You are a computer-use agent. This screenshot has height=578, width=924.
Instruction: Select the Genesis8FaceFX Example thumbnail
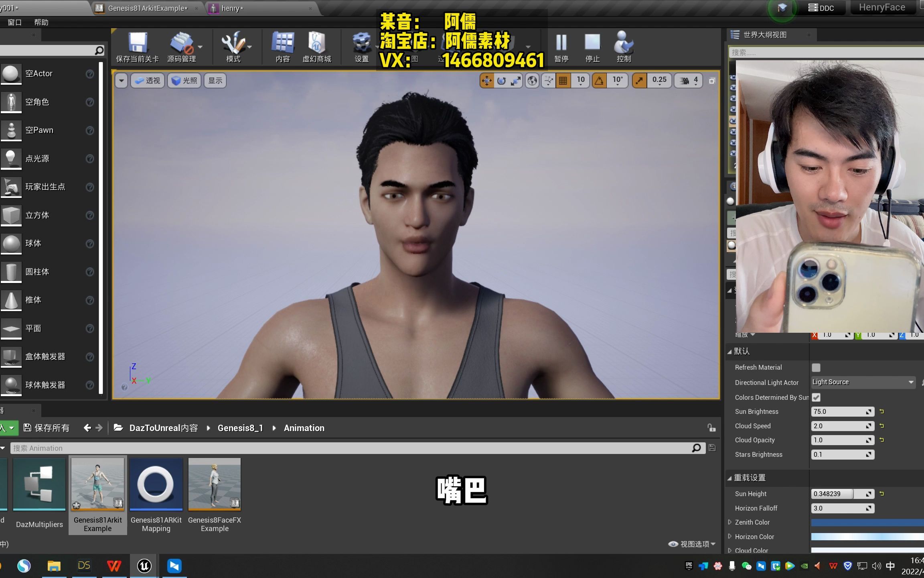215,484
